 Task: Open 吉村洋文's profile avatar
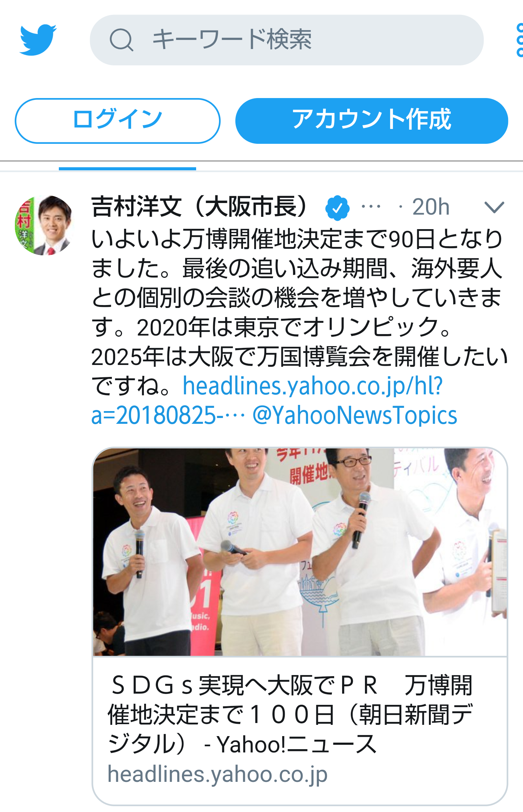coord(44,225)
